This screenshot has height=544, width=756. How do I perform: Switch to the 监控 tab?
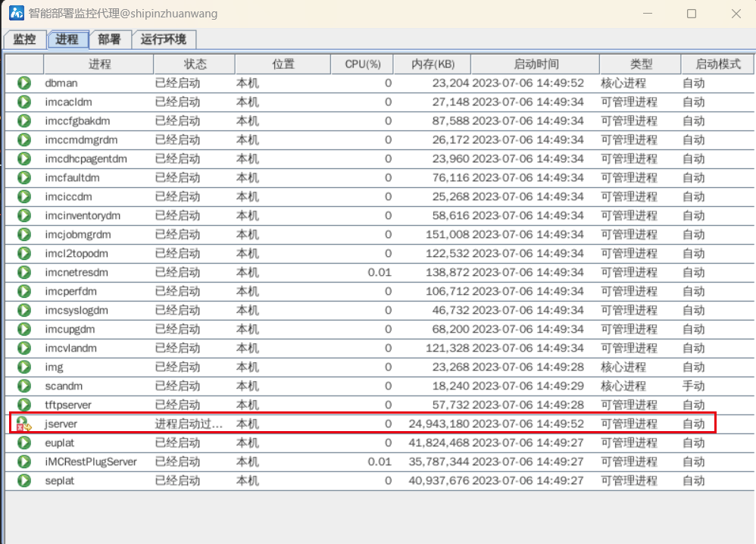24,39
